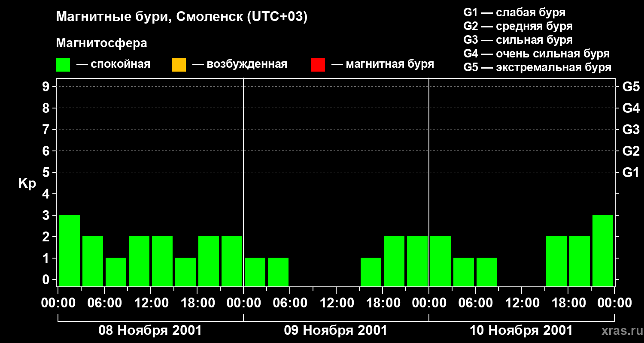Click the Kp 2 bar after 15:00 on 10 Ноября

[556, 261]
